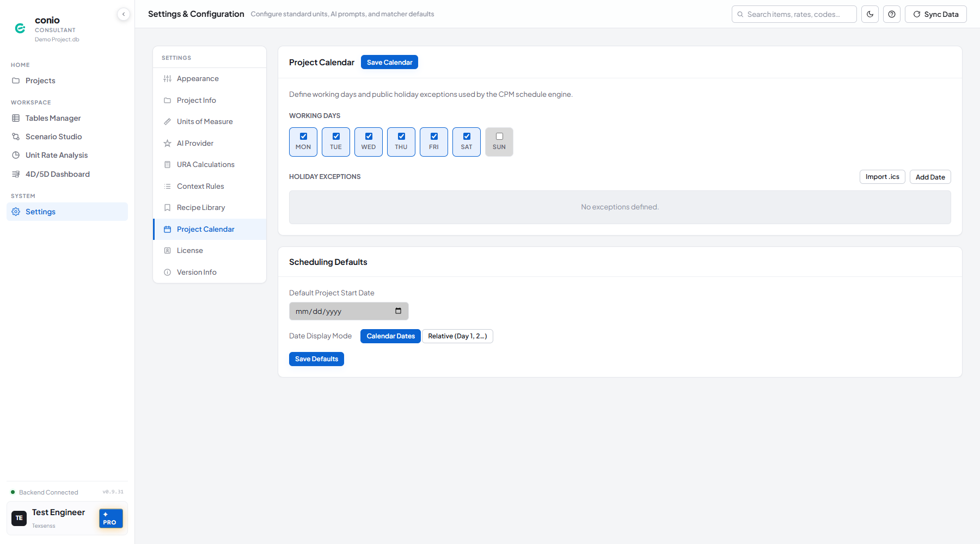Viewport: 980px width, 544px height.
Task: Click the v0.9.31 version label
Action: point(113,492)
